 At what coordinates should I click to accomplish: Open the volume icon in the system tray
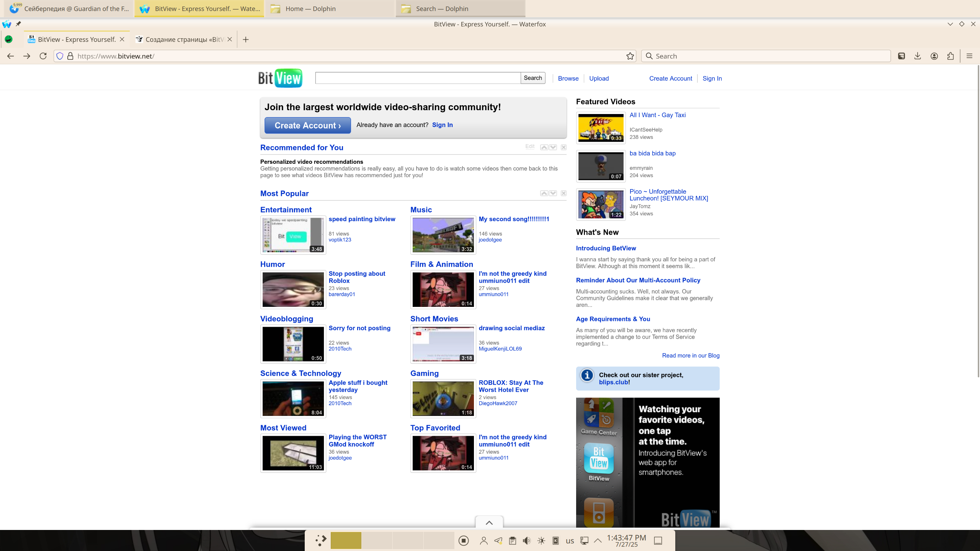click(x=527, y=541)
